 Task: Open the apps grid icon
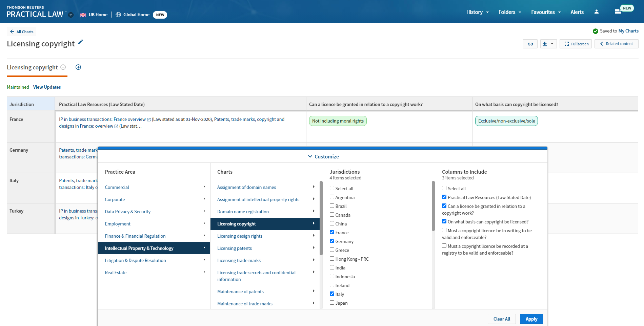(x=618, y=12)
